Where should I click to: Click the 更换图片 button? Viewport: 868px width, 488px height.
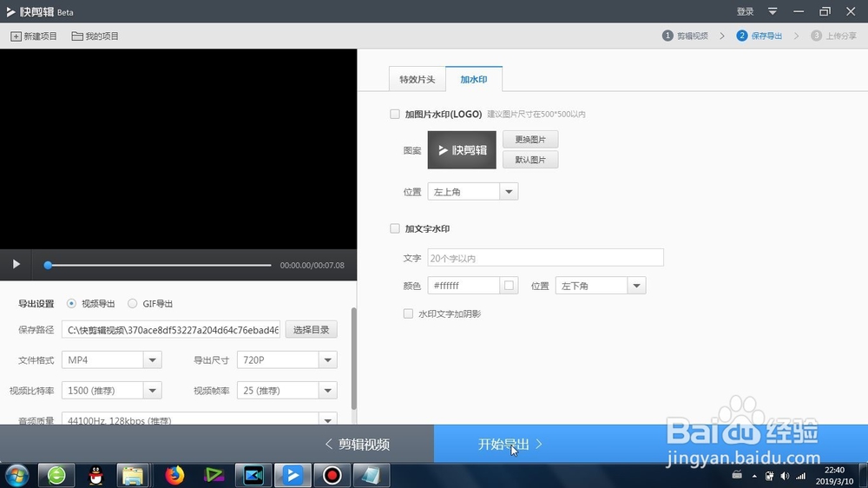tap(530, 139)
